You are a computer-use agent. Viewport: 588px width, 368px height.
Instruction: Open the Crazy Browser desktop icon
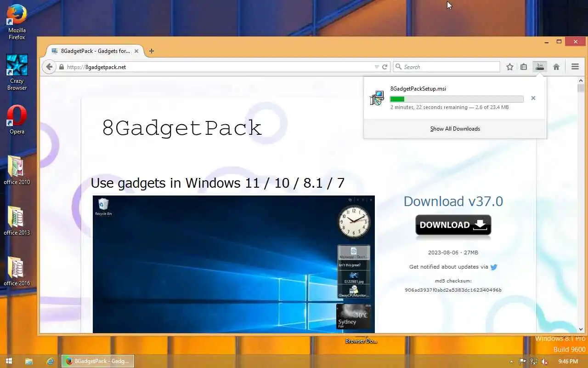17,72
